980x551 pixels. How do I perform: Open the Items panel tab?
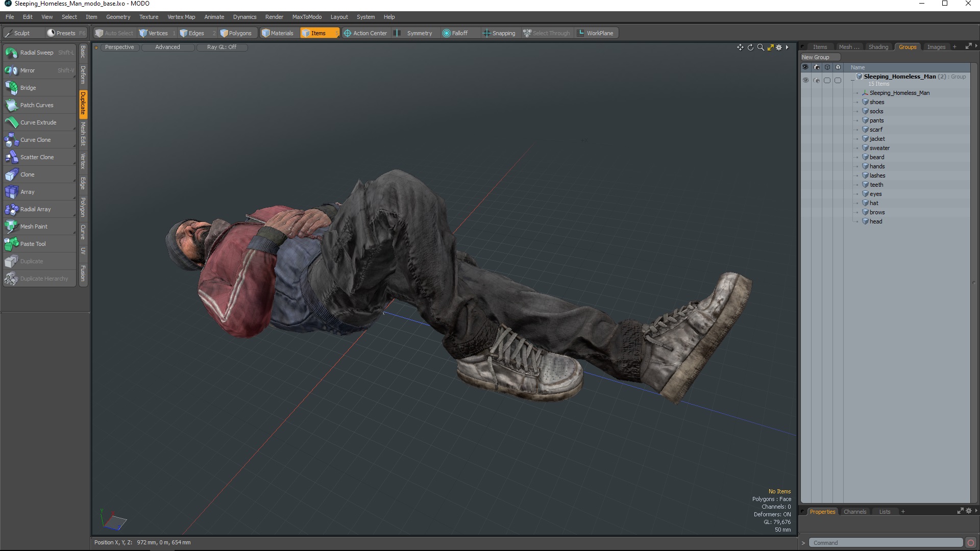tap(820, 47)
